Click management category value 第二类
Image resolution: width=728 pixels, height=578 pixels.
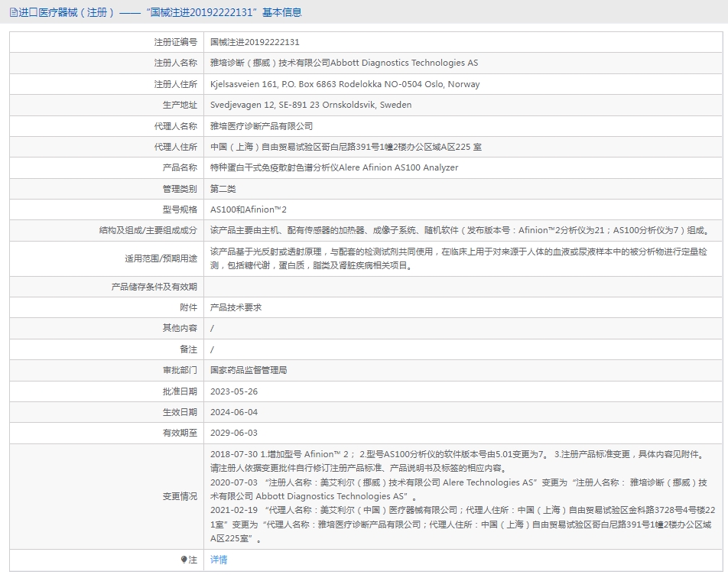pos(223,189)
